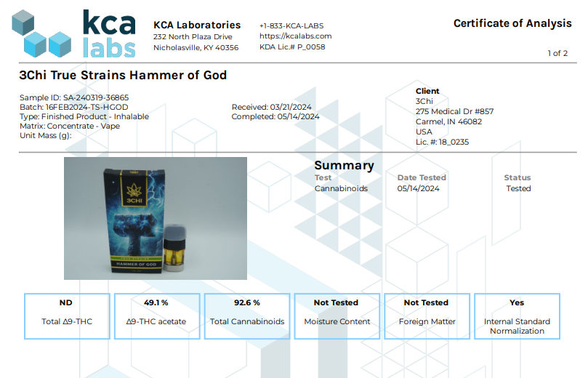Screen dimensions: 588x378
Task: Click Carmel, IN 46082 text
Action: click(448, 121)
